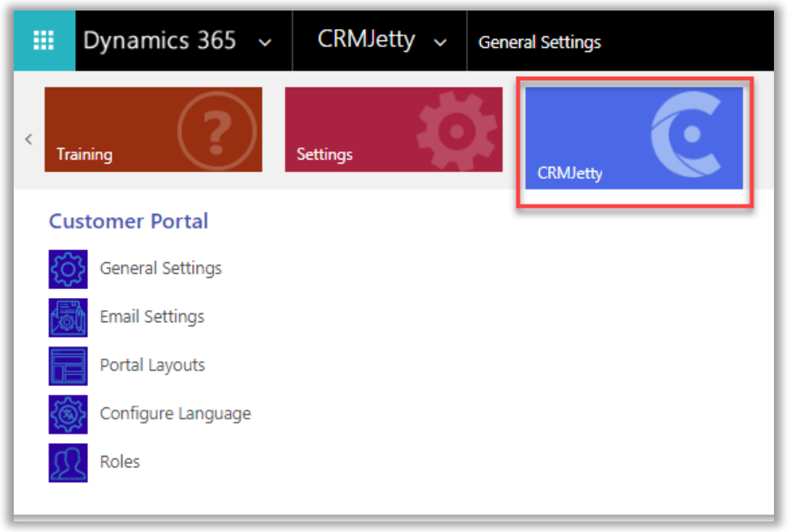Open the General Settings link
This screenshot has width=795, height=532.
pyautogui.click(x=161, y=268)
